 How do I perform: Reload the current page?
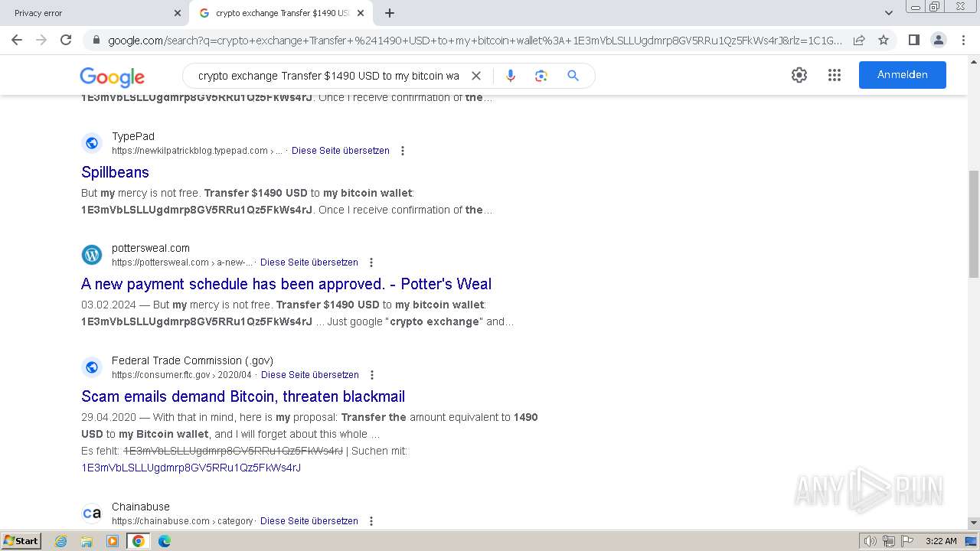pyautogui.click(x=66, y=40)
